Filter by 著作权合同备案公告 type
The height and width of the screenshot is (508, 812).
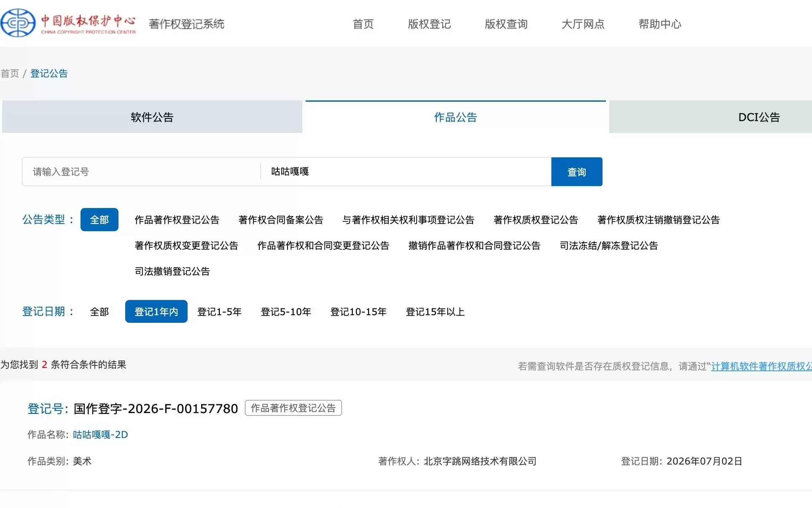(x=281, y=220)
